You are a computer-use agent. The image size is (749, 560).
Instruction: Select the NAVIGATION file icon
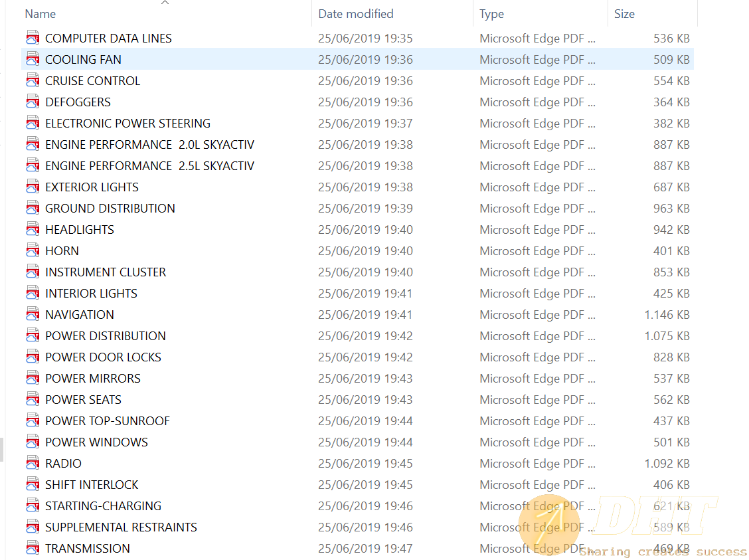point(33,314)
